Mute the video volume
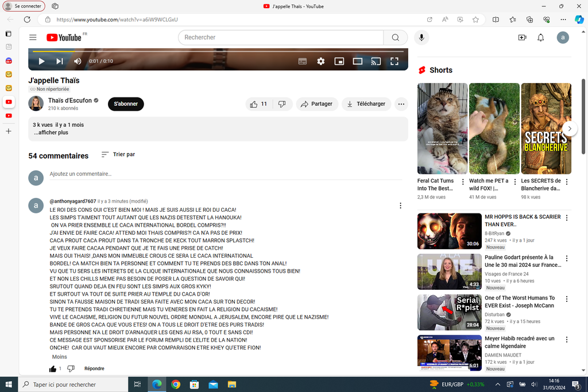The image size is (588, 392). click(x=78, y=61)
